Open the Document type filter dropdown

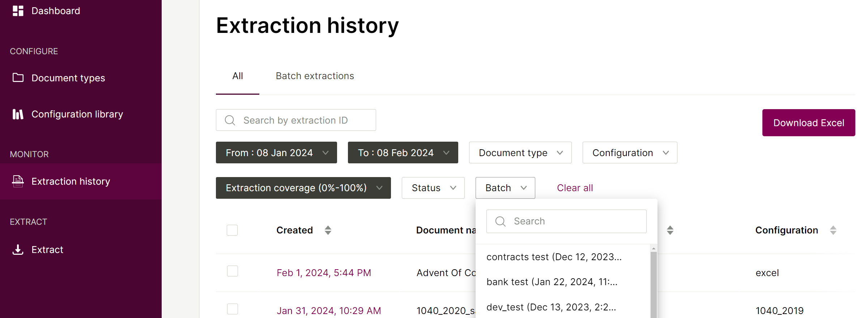tap(520, 152)
